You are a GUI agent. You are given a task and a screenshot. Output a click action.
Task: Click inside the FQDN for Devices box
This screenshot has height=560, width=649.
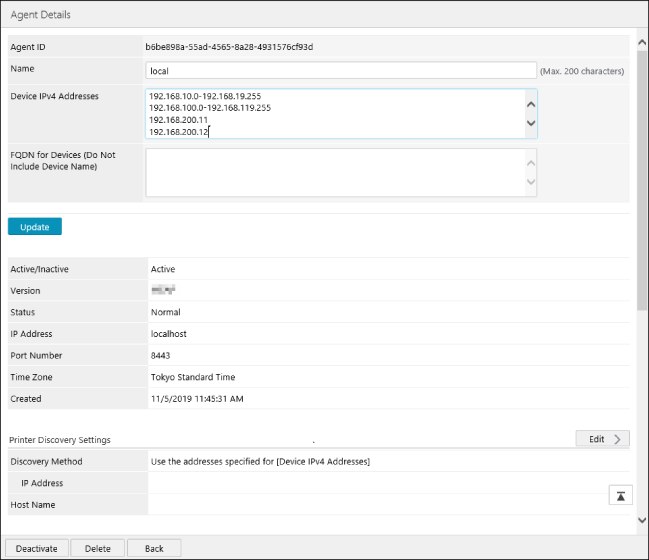(x=334, y=173)
